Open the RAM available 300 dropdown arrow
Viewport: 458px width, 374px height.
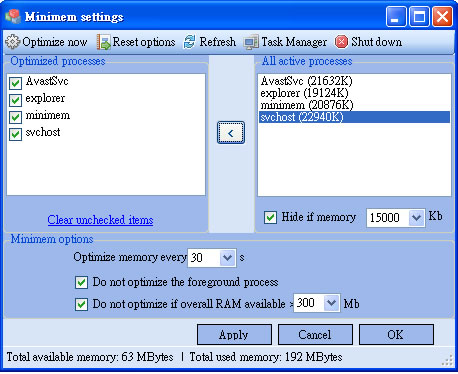tap(331, 303)
